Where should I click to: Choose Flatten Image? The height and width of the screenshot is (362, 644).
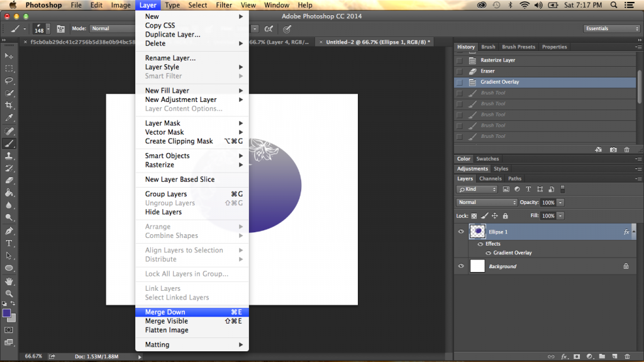[x=192, y=331]
